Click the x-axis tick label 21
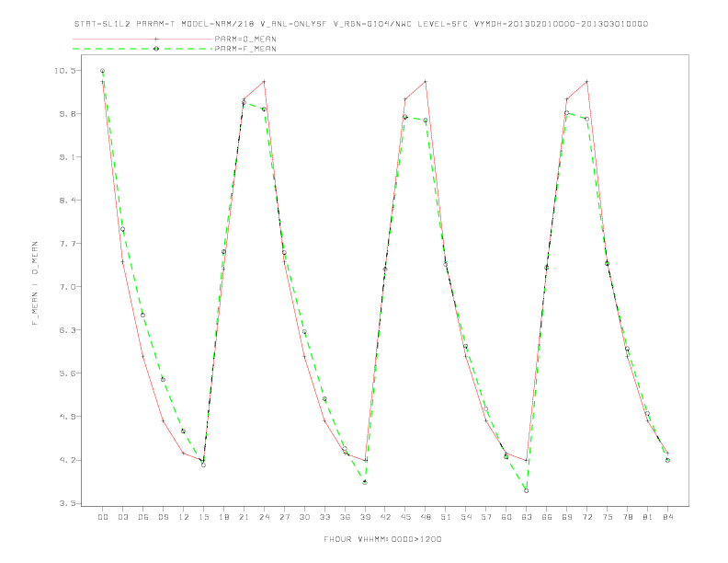This screenshot has width=728, height=563. [244, 517]
